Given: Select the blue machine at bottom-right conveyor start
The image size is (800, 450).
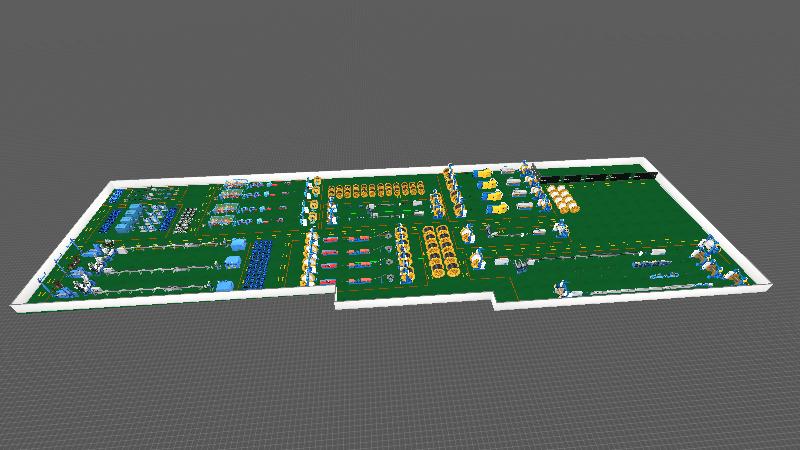Looking at the screenshot, I should (566, 291).
